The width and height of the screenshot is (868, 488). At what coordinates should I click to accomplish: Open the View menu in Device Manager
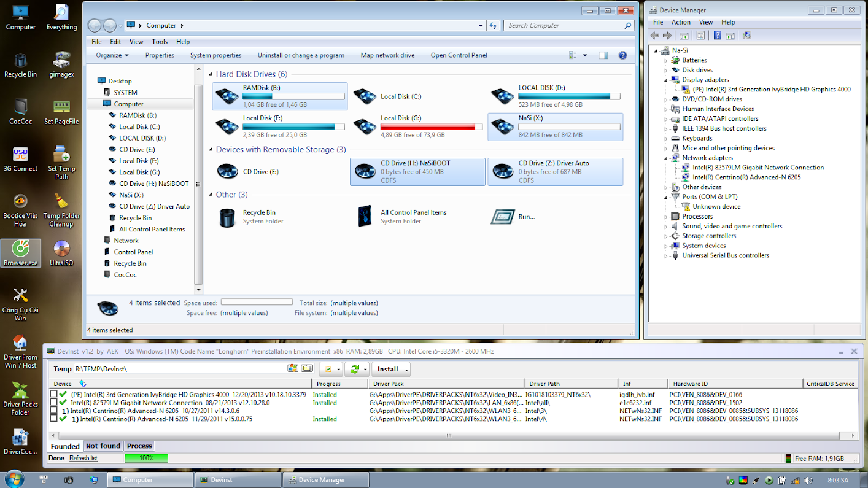click(x=706, y=22)
